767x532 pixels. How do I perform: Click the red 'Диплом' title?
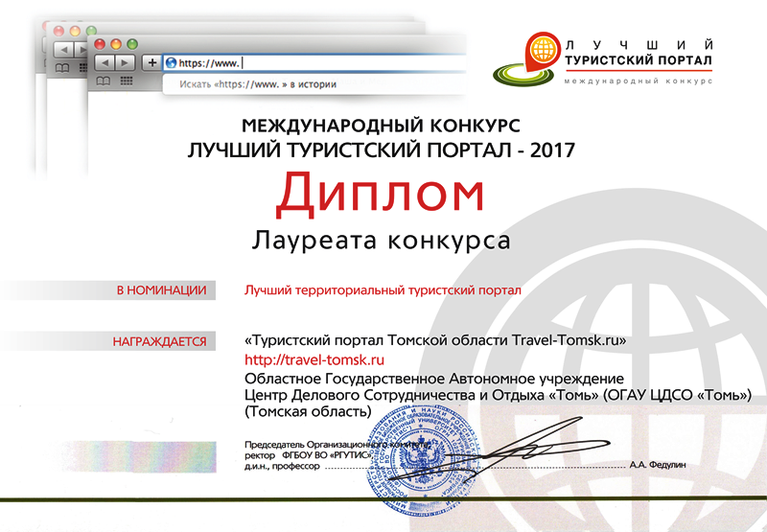click(x=380, y=195)
